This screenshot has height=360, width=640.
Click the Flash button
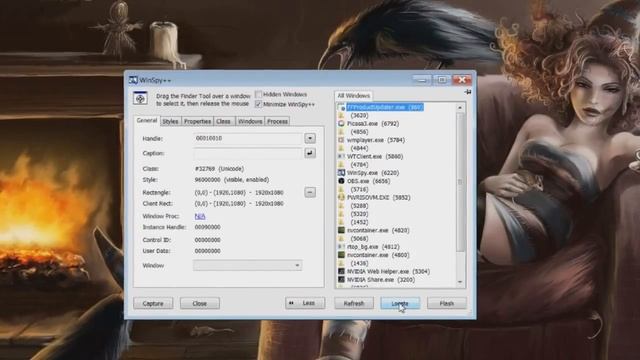click(x=447, y=303)
